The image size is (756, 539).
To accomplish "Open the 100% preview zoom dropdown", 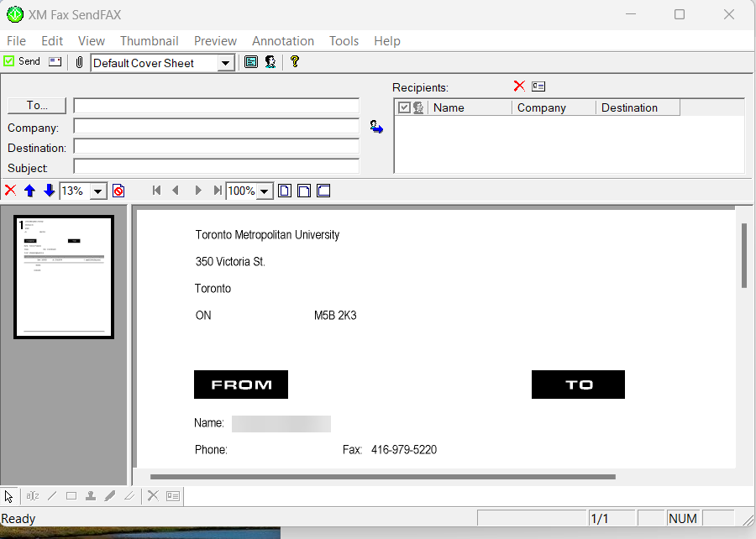I will pyautogui.click(x=265, y=191).
